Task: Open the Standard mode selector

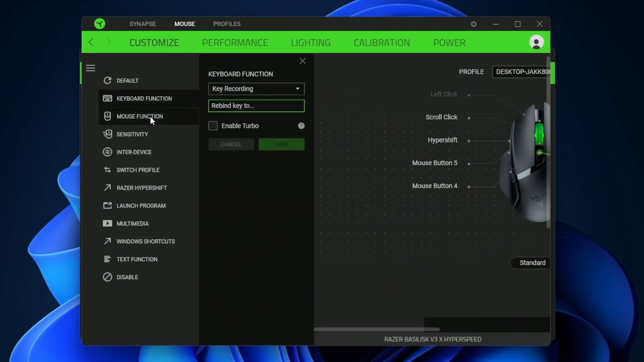Action: 531,263
